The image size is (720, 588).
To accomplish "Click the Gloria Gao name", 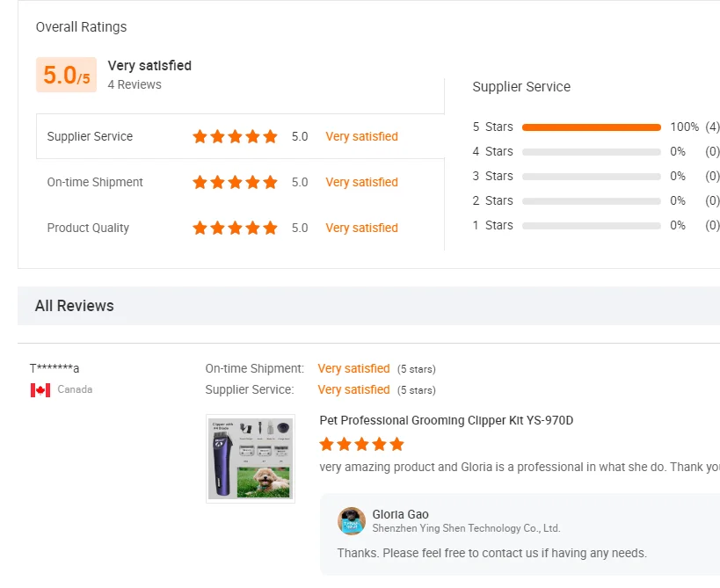I will tap(400, 514).
